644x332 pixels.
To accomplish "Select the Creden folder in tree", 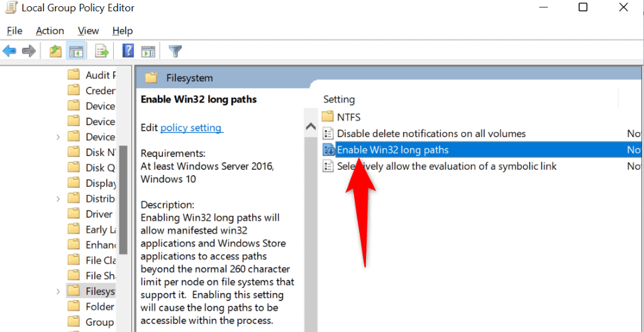I will (x=92, y=91).
